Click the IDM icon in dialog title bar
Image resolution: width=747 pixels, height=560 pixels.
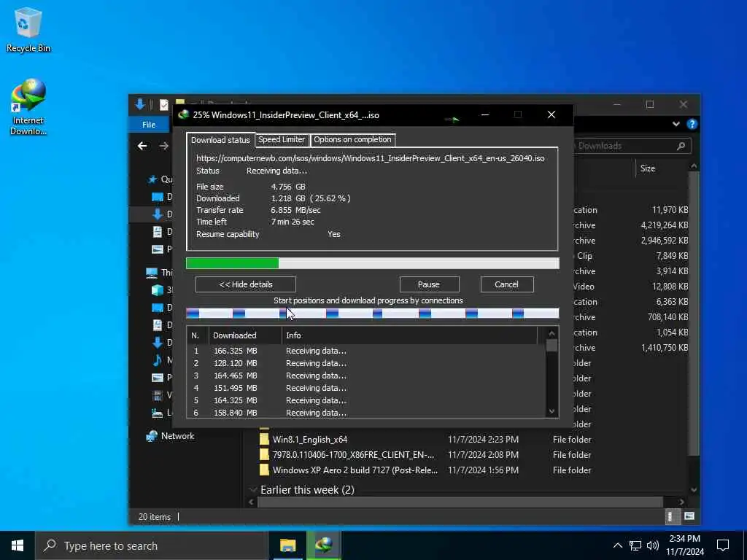pos(183,114)
